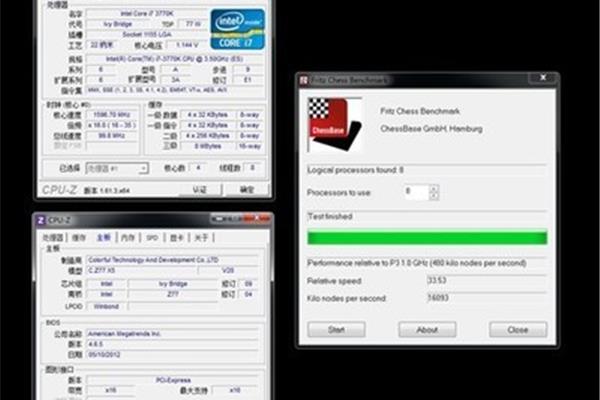This screenshot has width=600, height=400.
Task: Click the level 3 cache '8 MBytes' field
Action: pyautogui.click(x=207, y=146)
